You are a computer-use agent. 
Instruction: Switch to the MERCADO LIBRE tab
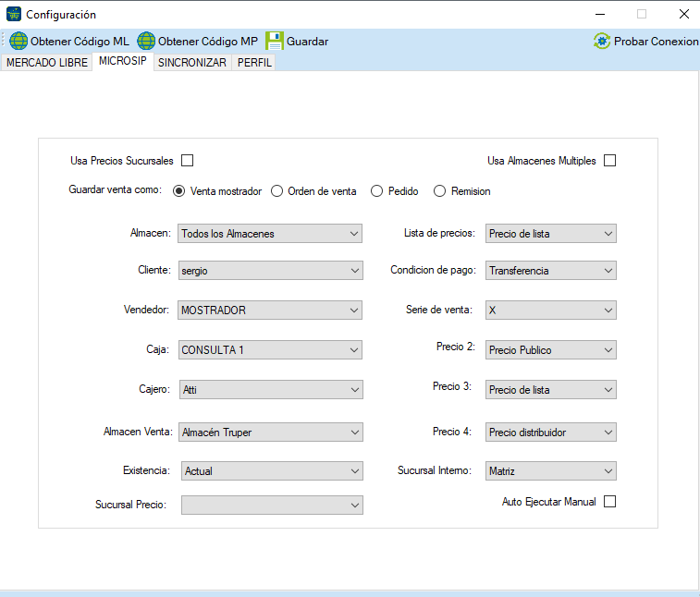point(47,63)
